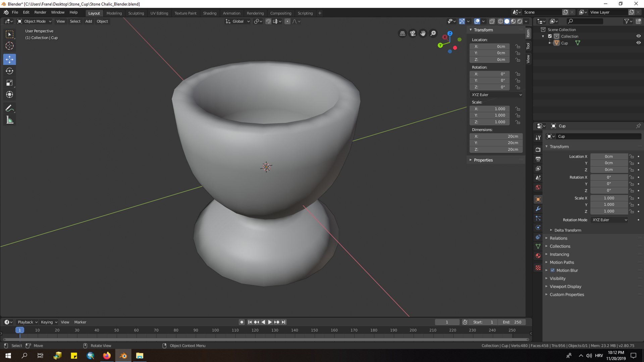Image resolution: width=644 pixels, height=362 pixels.
Task: Lock Location X in sidebar Transform
Action: (x=518, y=46)
